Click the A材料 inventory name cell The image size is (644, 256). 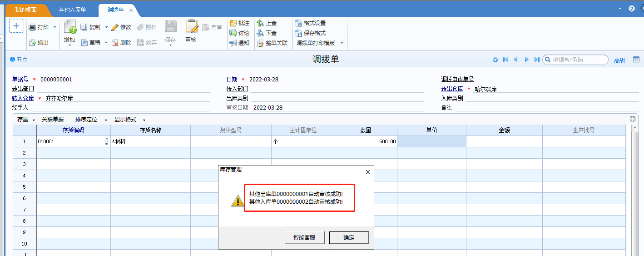click(150, 141)
